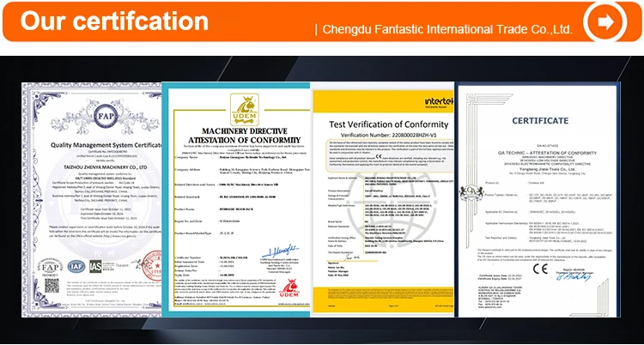Click 'MACHINERY DIRECTIVE' heading text
The width and height of the screenshot is (644, 345).
[x=244, y=131]
